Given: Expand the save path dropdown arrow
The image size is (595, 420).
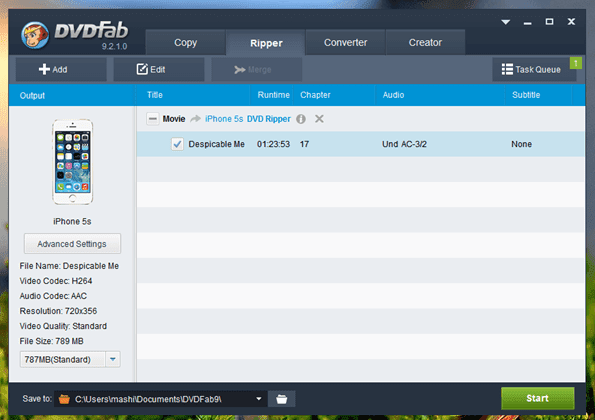Looking at the screenshot, I should (259, 399).
